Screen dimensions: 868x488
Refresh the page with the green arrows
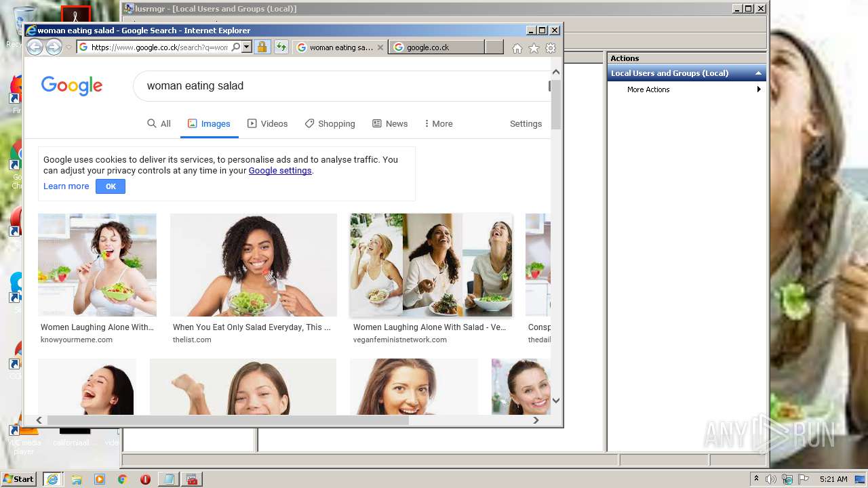pos(281,47)
